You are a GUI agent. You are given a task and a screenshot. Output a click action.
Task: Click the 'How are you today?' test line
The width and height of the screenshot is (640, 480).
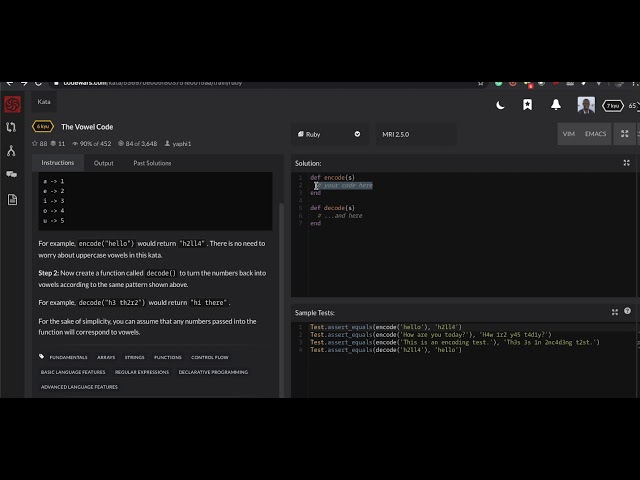click(x=431, y=335)
